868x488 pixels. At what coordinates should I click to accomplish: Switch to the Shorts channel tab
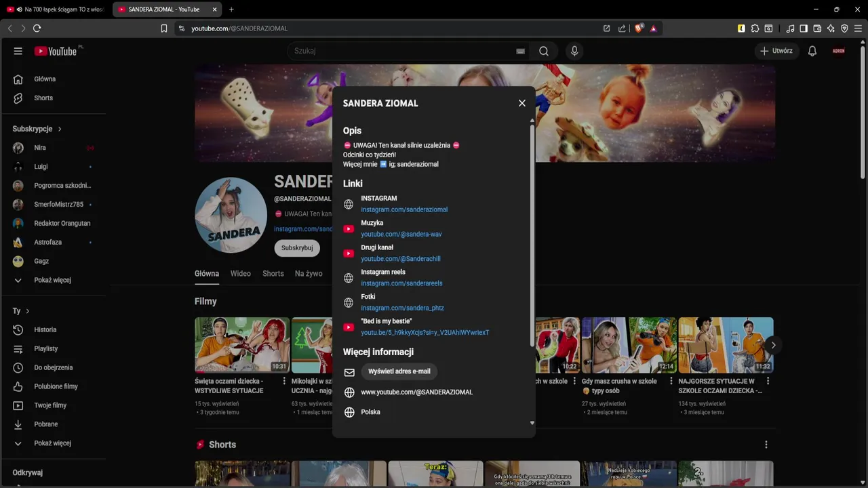(x=273, y=274)
